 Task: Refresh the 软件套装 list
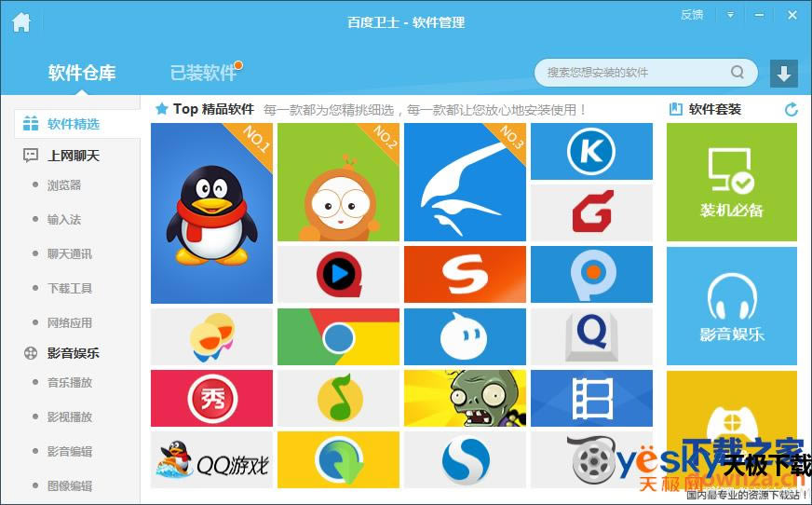click(x=791, y=109)
